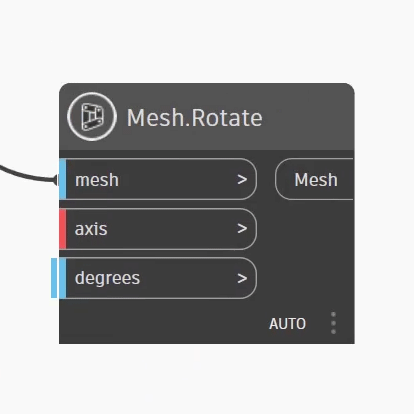The image size is (414, 414).
Task: Expand the axis port chevron arrow
Action: pos(242,229)
